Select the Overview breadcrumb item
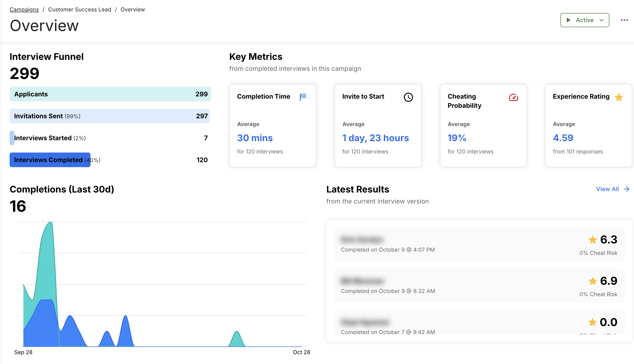Viewport: 634px width, 364px height. (133, 10)
